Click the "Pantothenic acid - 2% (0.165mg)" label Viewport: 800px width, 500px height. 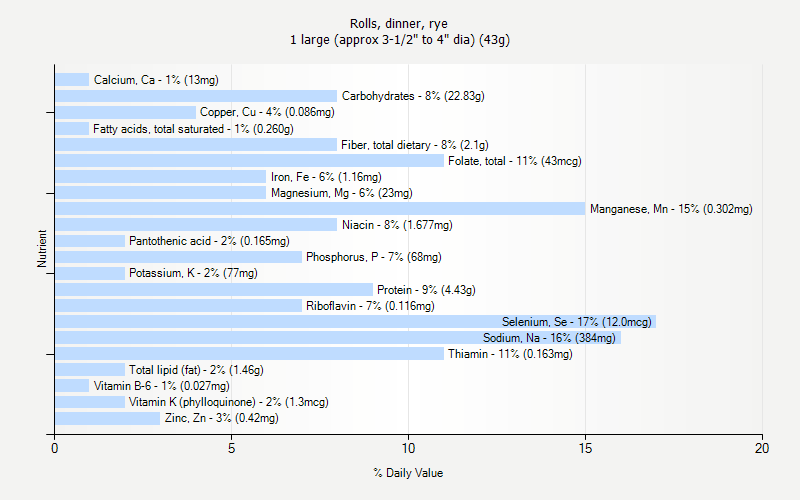(x=209, y=241)
